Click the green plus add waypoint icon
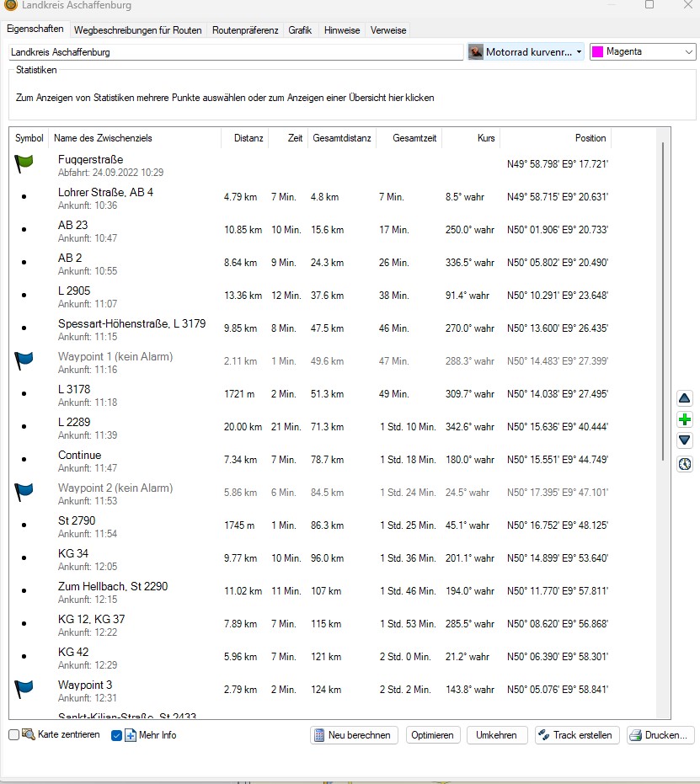This screenshot has height=784, width=700. 684,419
